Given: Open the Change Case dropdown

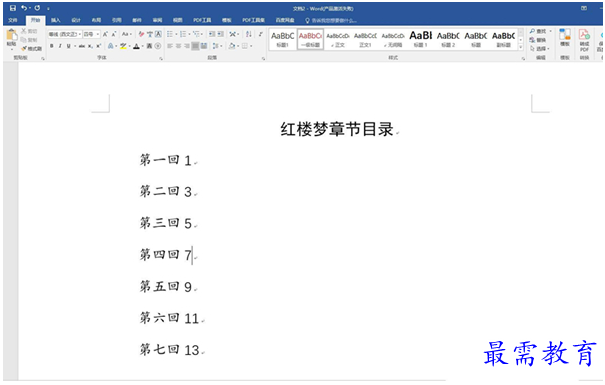Looking at the screenshot, I should click(126, 34).
